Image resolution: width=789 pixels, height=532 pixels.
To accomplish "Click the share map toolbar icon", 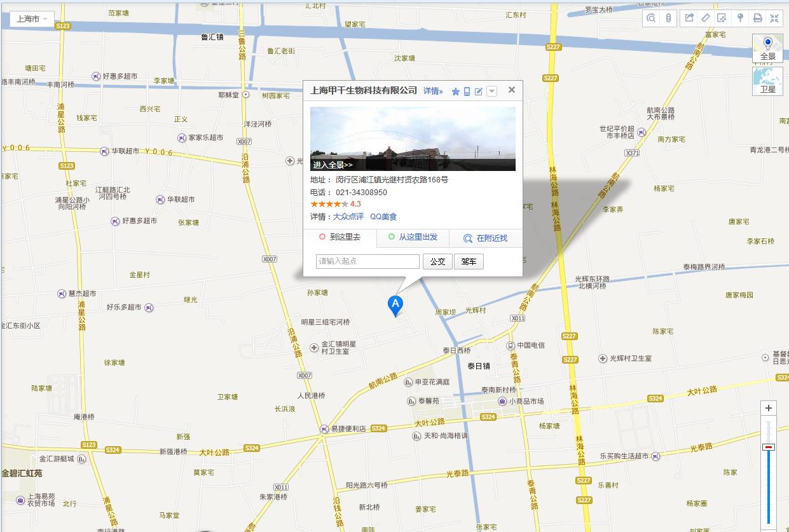I will tap(689, 18).
